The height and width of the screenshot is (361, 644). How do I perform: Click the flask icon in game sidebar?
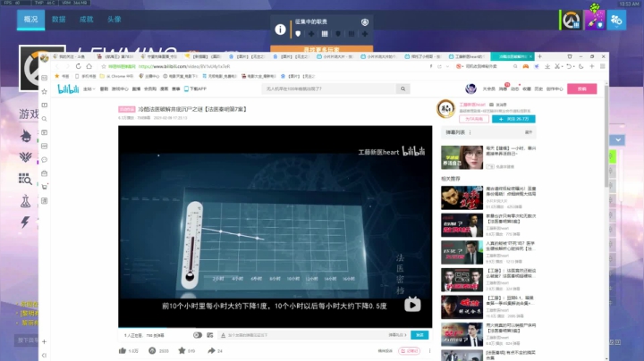[25, 200]
